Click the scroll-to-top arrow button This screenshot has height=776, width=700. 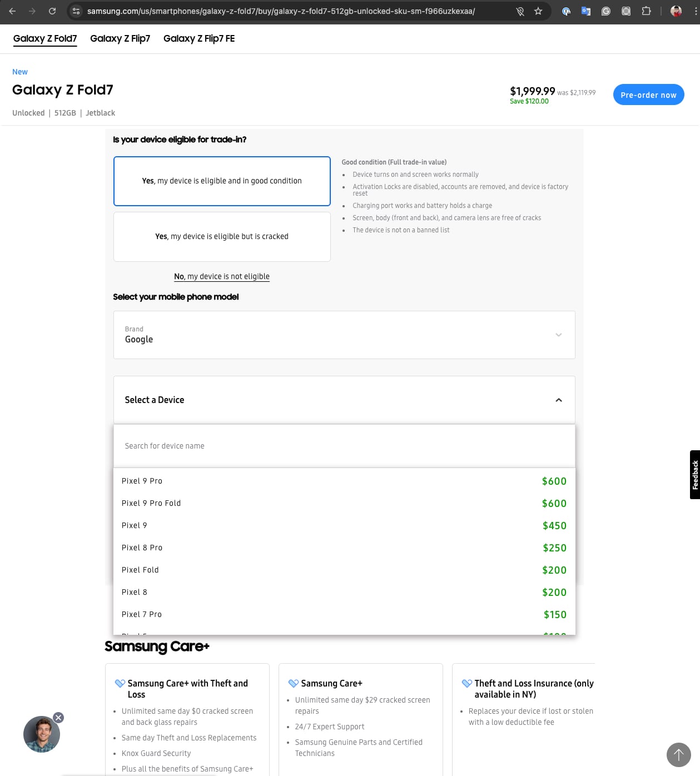678,754
